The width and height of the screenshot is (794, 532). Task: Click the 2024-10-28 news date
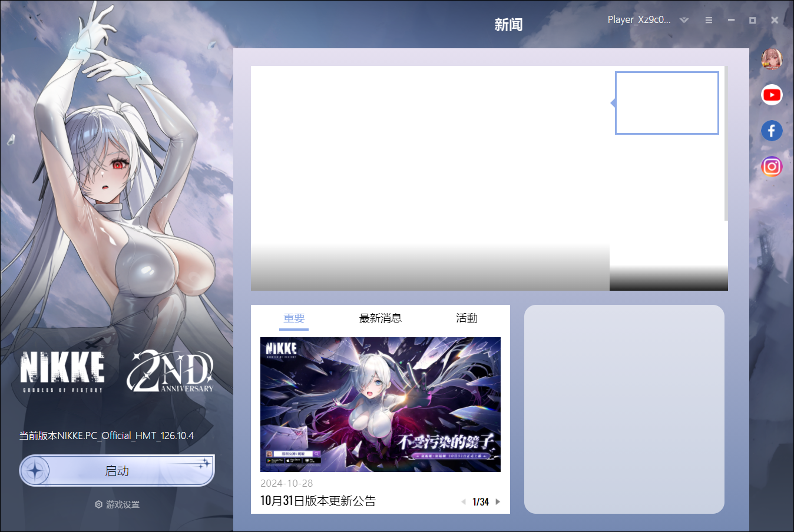(286, 483)
